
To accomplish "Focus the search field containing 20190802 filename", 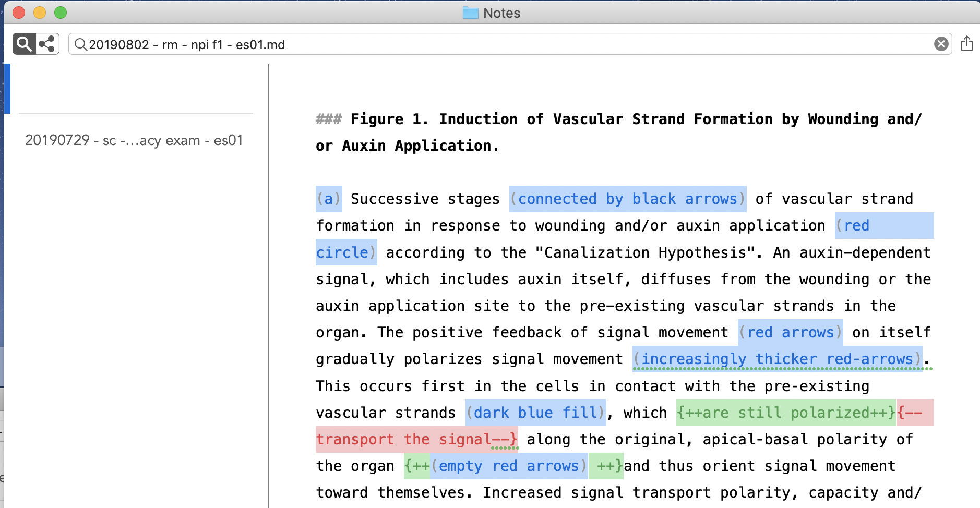I will tap(470, 44).
